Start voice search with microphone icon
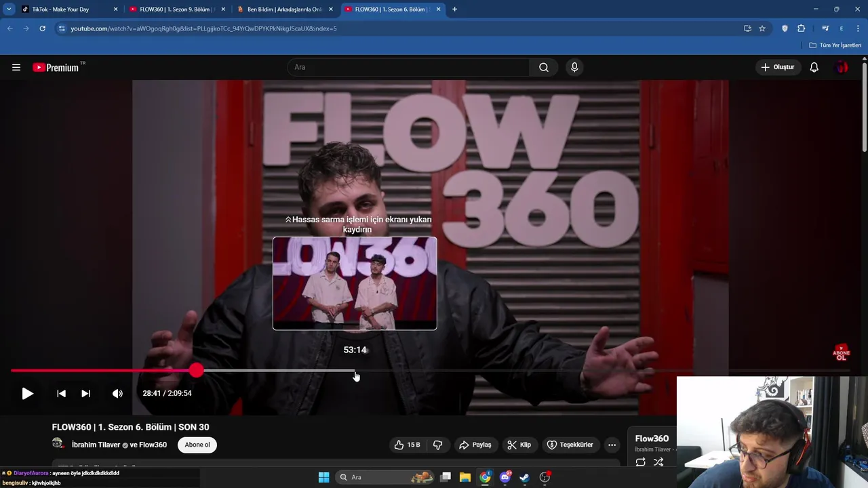The image size is (868, 488). (574, 67)
